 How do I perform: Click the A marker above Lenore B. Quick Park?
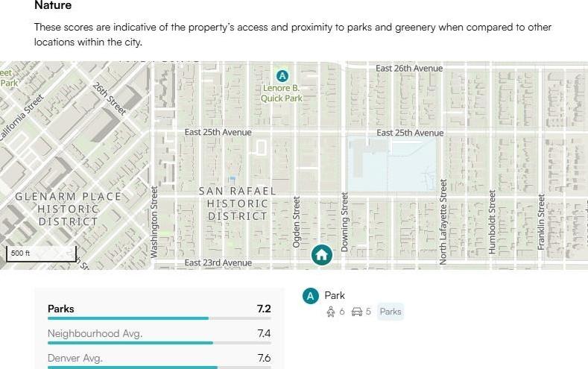pyautogui.click(x=282, y=76)
